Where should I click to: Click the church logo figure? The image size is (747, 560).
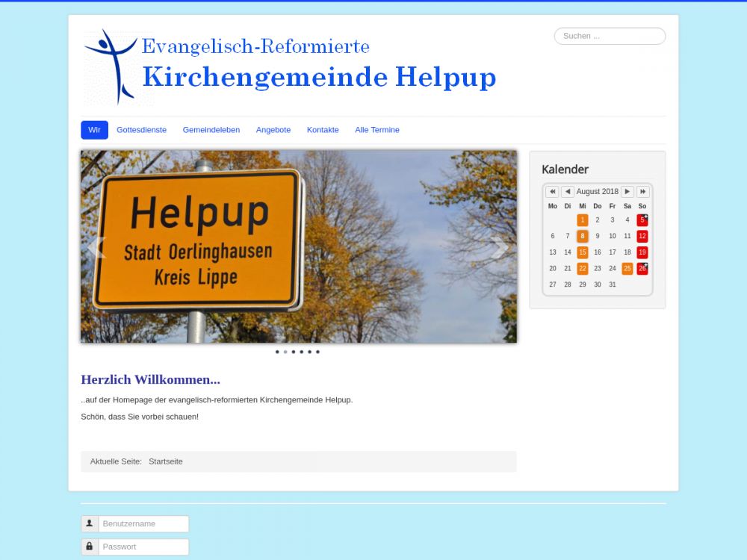tap(111, 66)
